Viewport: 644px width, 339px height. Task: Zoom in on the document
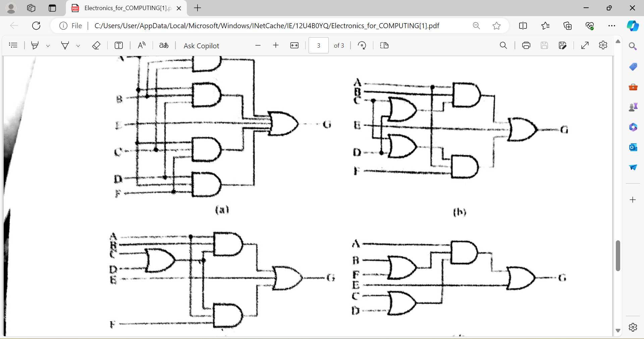pyautogui.click(x=276, y=45)
